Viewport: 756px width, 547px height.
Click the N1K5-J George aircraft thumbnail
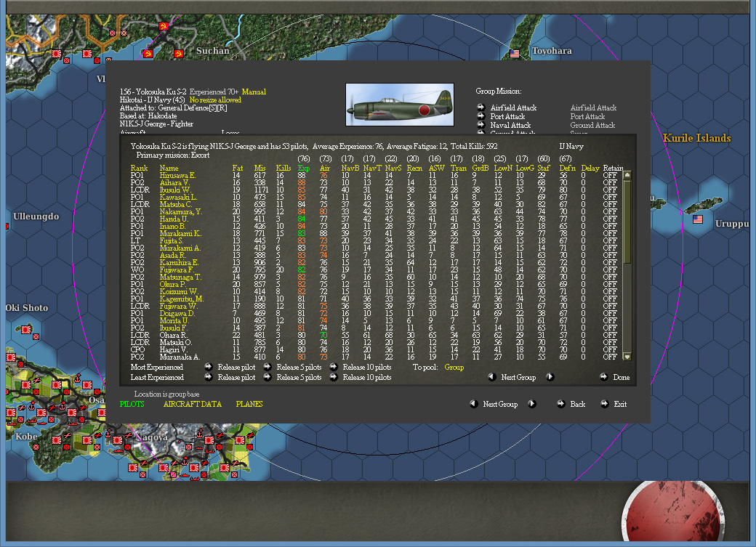click(x=400, y=105)
